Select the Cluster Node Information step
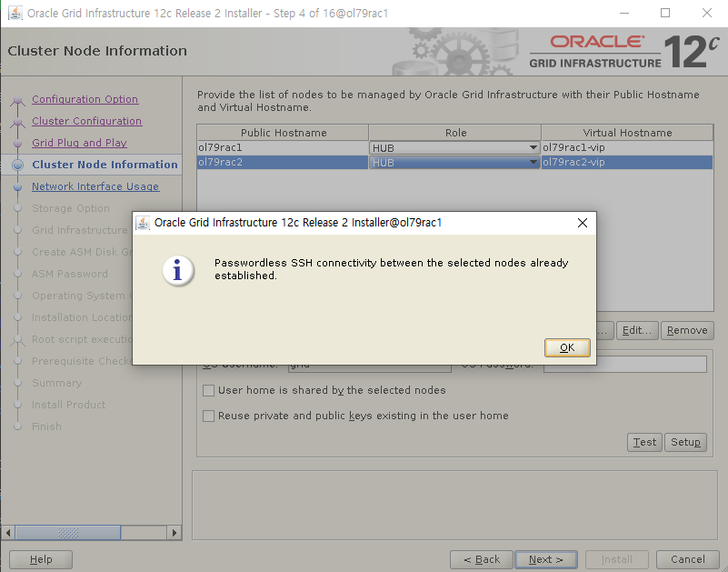The height and width of the screenshot is (572, 728). tap(105, 165)
